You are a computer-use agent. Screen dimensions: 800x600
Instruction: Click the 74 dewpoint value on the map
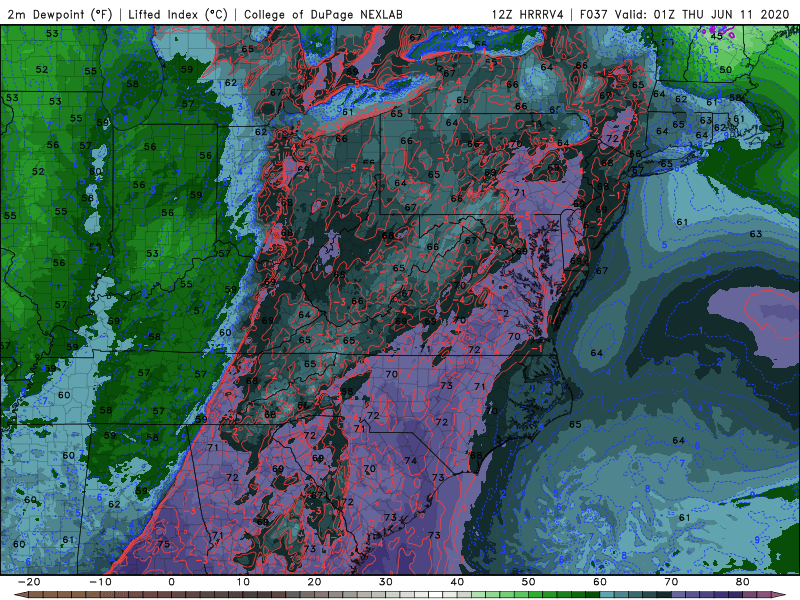click(411, 461)
